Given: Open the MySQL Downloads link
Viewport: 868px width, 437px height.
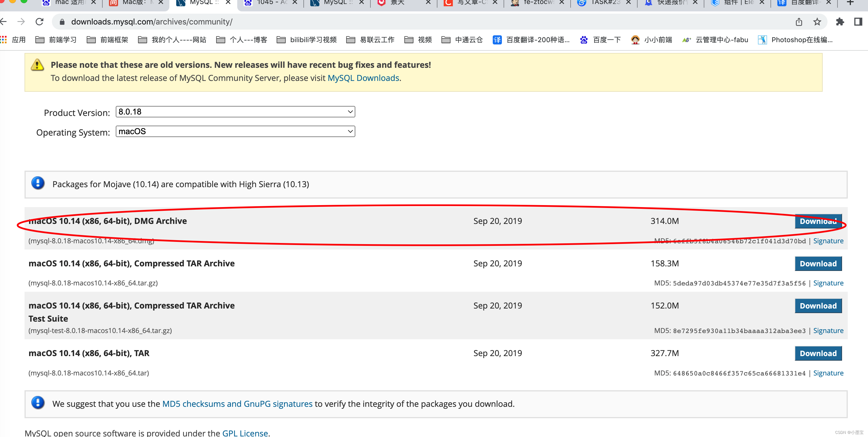Looking at the screenshot, I should coord(363,78).
